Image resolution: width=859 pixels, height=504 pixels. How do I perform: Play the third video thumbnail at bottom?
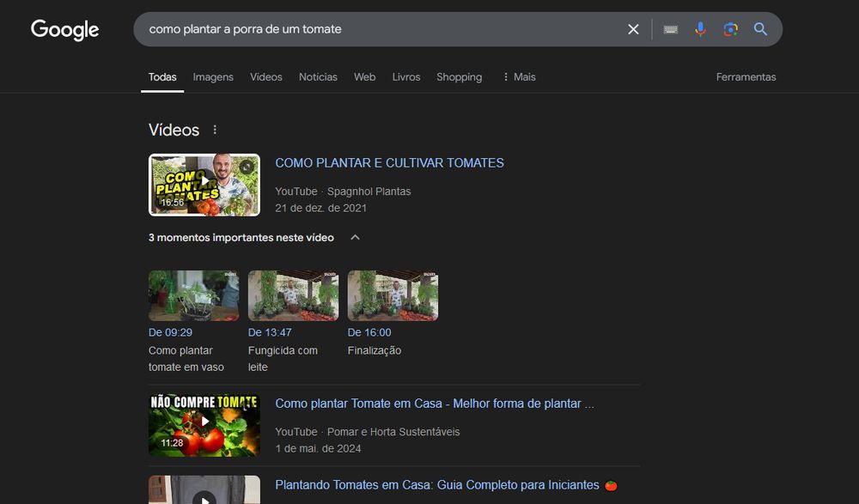point(204,489)
